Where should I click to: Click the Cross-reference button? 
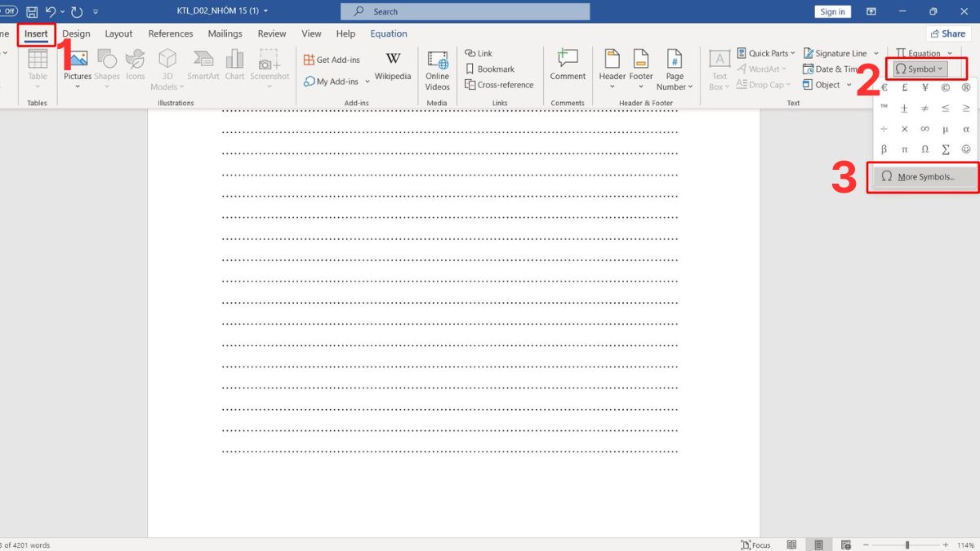(x=499, y=85)
